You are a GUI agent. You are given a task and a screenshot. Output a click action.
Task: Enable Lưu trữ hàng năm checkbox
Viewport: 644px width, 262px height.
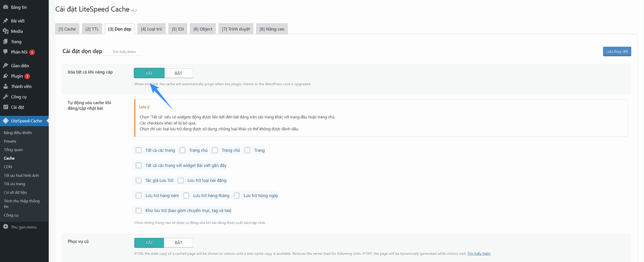coord(139,195)
